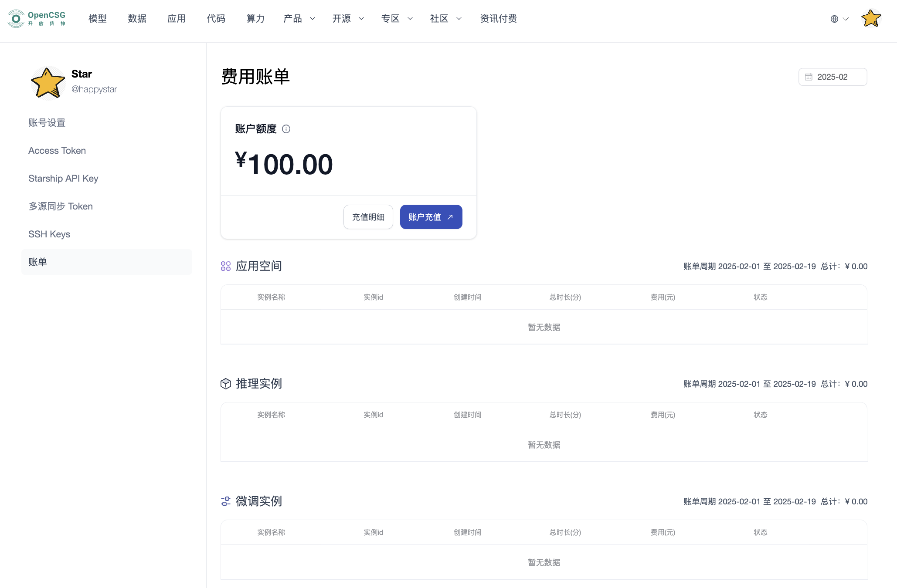
Task: Click the 推理实例 cube icon
Action: 226,384
